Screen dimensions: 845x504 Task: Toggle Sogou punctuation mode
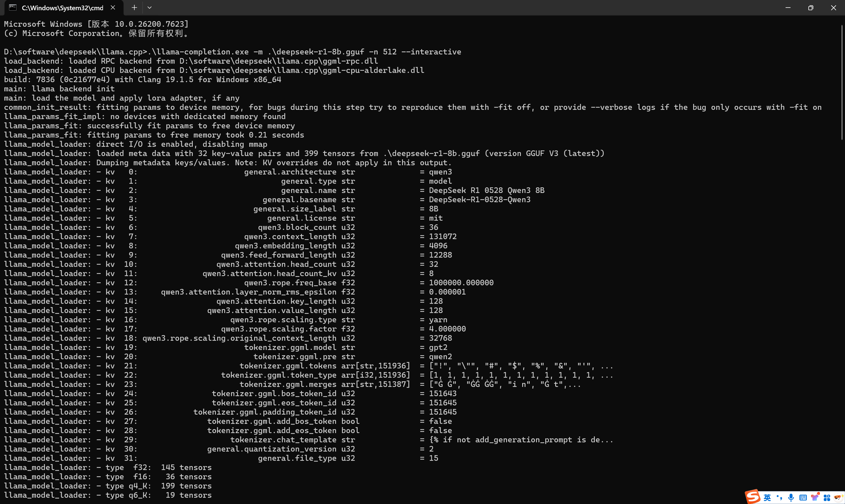click(779, 497)
